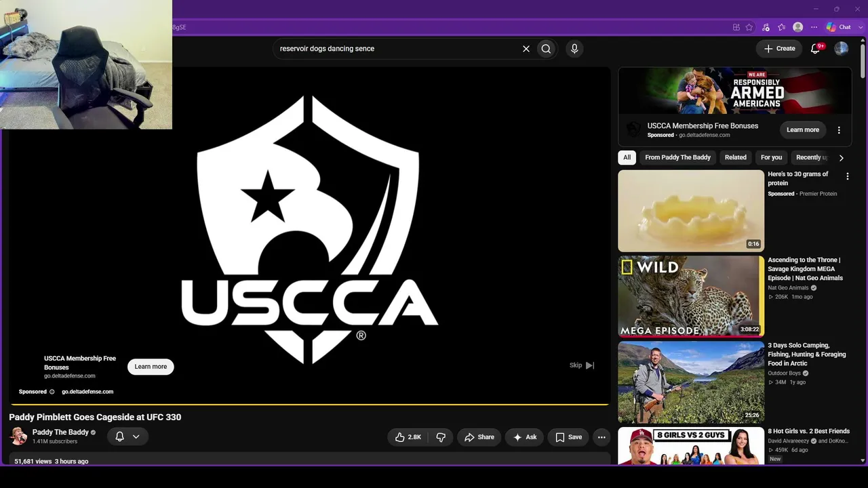
Task: Open the Premier Protein ad thumbnail
Action: (x=691, y=211)
